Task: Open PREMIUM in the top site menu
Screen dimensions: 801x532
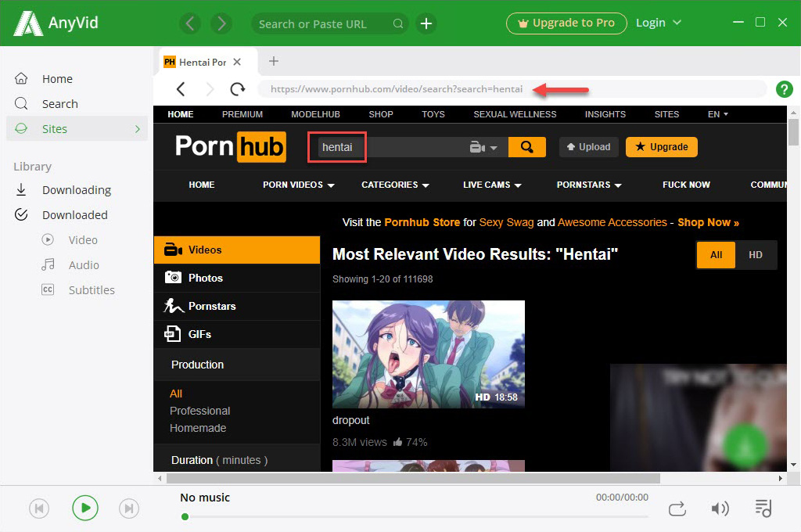Action: [242, 114]
